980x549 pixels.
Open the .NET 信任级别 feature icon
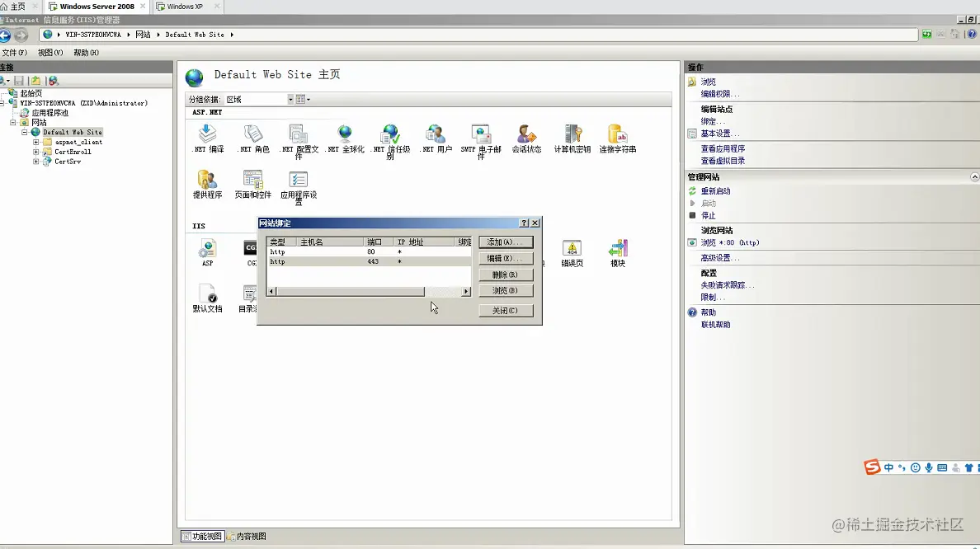tap(391, 142)
